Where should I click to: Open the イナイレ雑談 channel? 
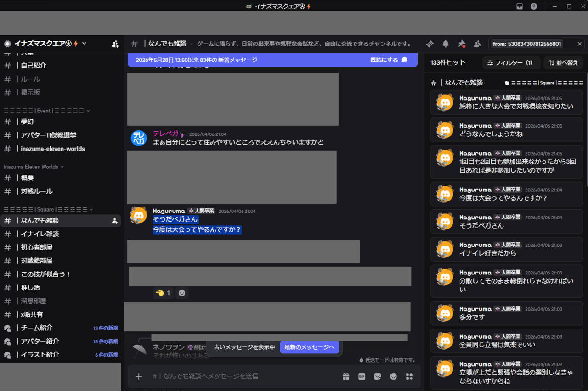tap(61, 234)
